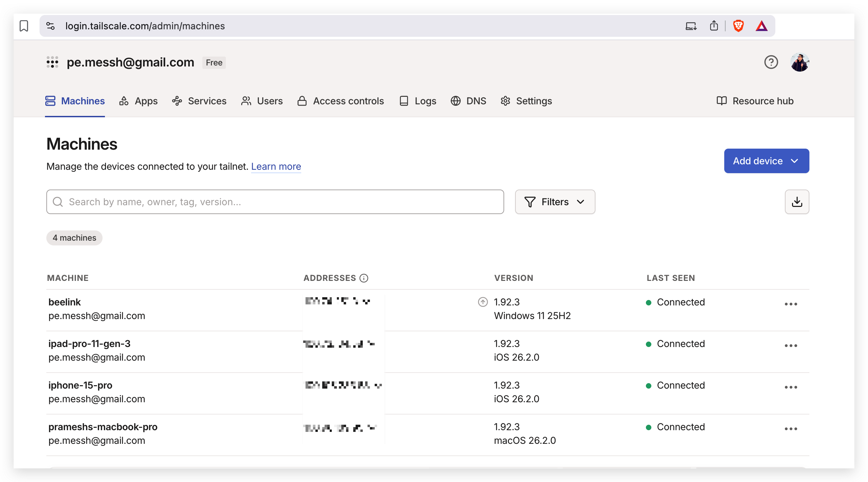Click the Brave Rewards triangle icon
This screenshot has height=482, width=868.
point(761,26)
